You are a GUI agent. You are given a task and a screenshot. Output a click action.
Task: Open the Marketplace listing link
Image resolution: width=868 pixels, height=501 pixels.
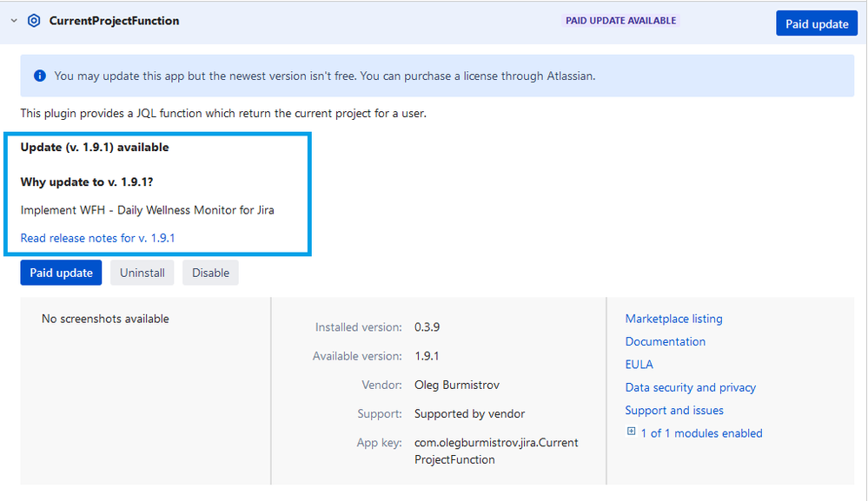673,319
